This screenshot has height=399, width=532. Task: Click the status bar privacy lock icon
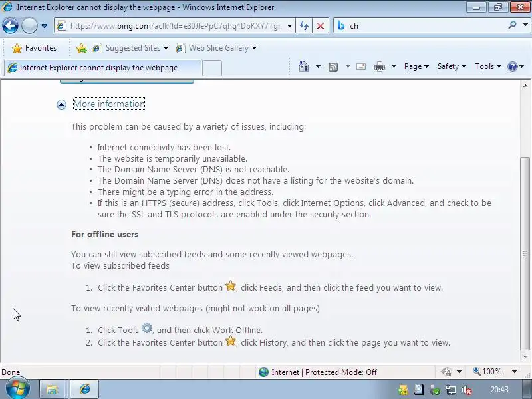click(446, 372)
